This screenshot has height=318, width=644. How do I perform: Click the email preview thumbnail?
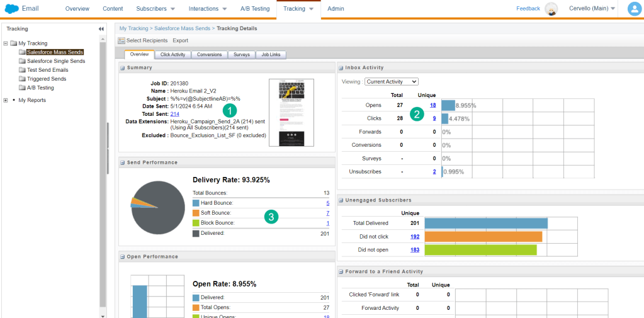(291, 112)
